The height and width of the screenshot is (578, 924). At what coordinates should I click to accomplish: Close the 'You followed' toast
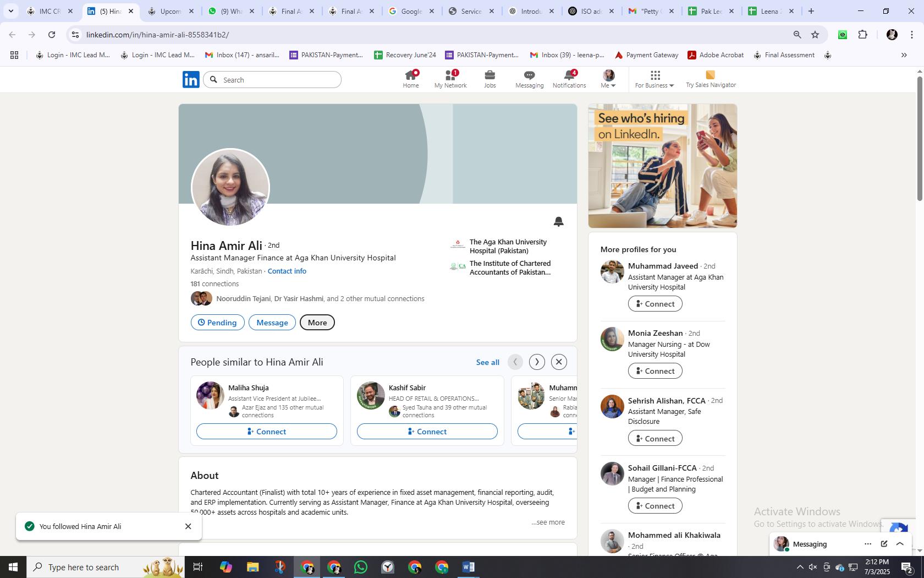click(188, 526)
